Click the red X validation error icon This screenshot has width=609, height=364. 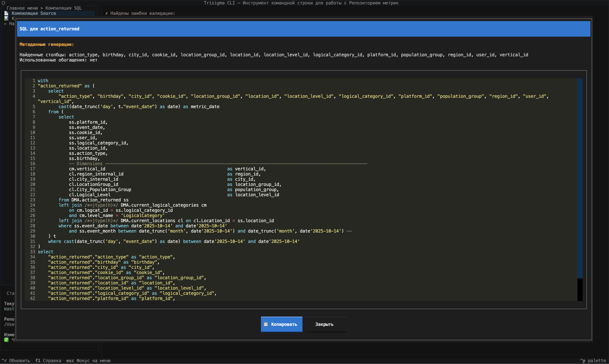tap(106, 14)
